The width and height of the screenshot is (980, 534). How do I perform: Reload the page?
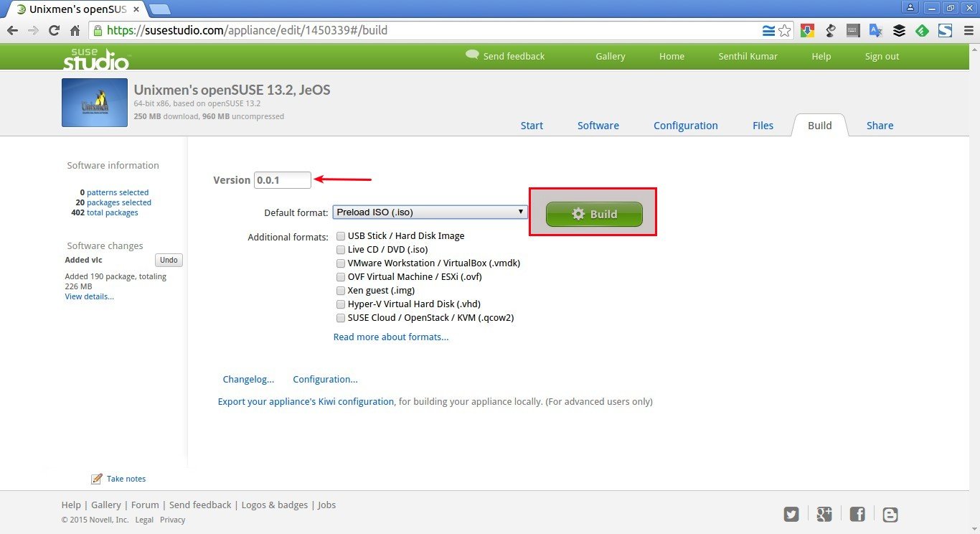(54, 30)
